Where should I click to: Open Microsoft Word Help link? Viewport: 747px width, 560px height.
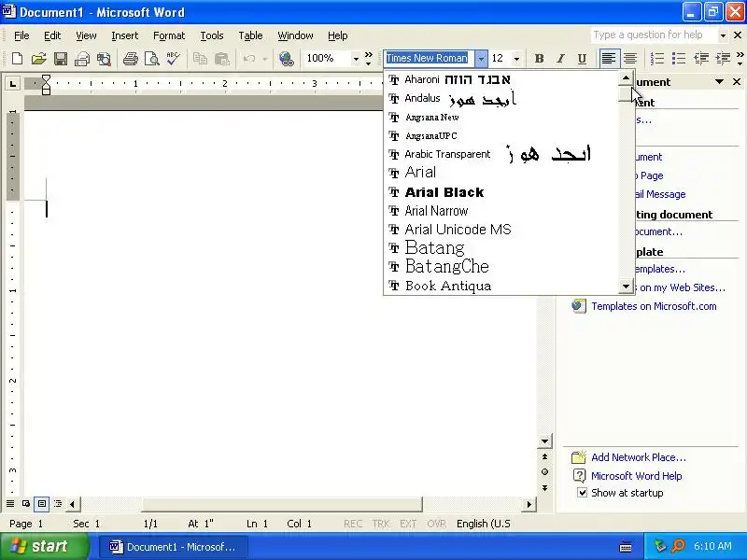(637, 476)
